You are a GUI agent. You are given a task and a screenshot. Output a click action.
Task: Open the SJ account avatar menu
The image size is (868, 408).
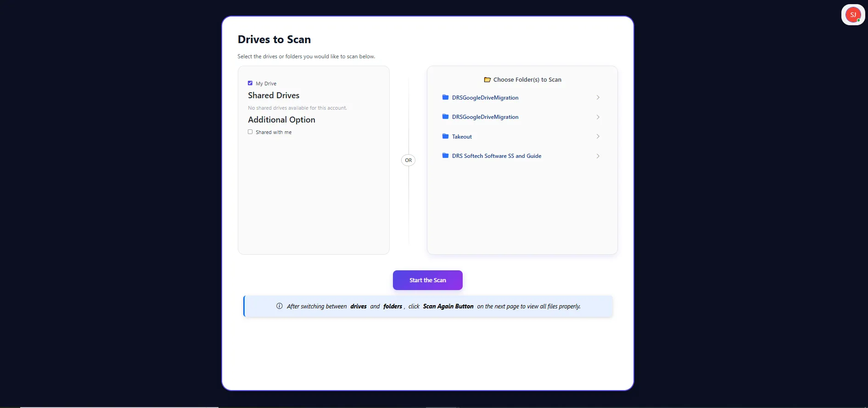point(853,15)
